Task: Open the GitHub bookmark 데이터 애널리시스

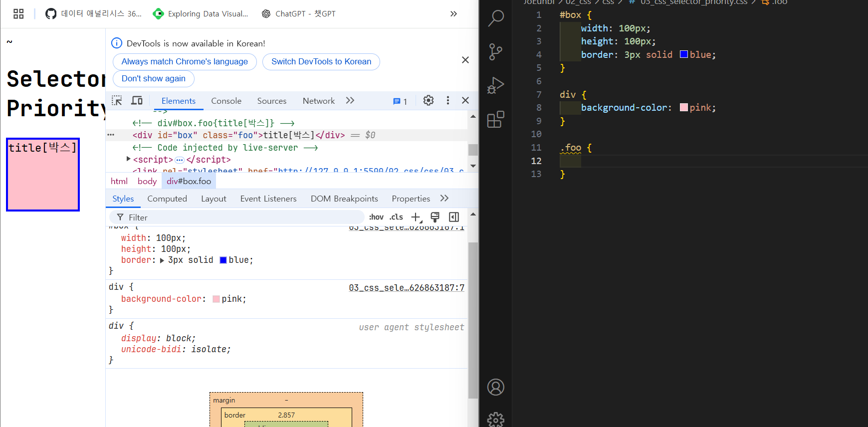Action: click(x=93, y=14)
